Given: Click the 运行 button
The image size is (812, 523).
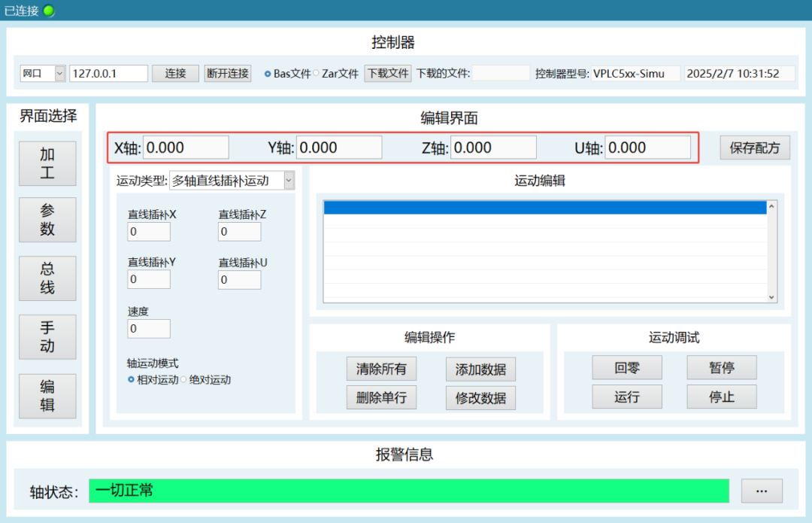Looking at the screenshot, I should (x=627, y=397).
